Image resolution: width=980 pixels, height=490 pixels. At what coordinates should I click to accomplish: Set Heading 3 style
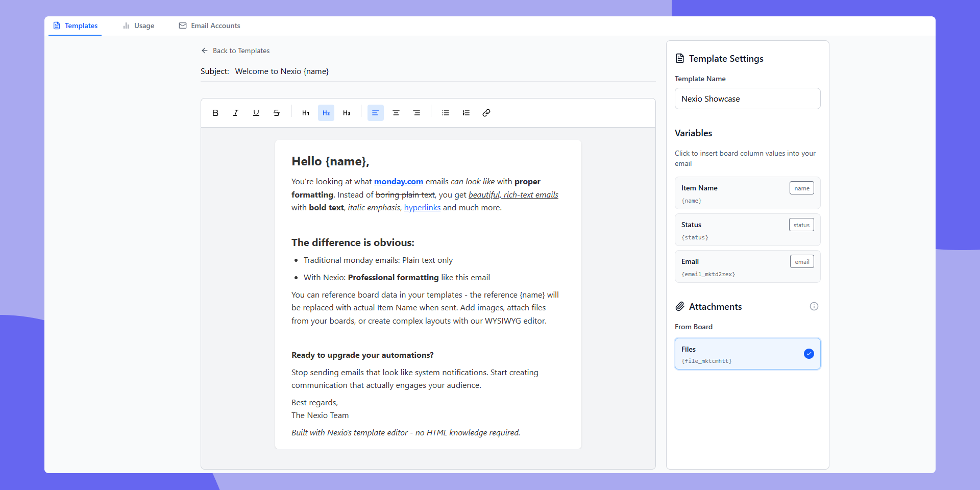point(347,113)
